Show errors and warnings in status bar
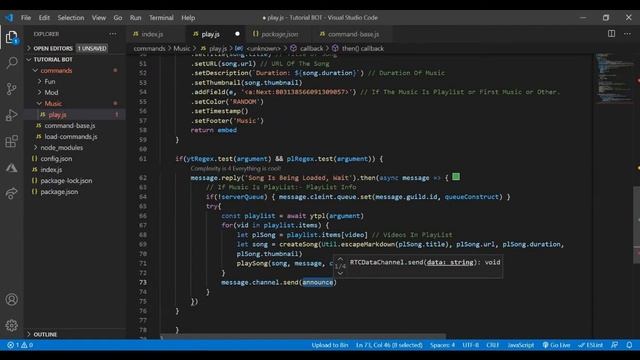Image resolution: width=640 pixels, height=360 pixels. (x=20, y=345)
